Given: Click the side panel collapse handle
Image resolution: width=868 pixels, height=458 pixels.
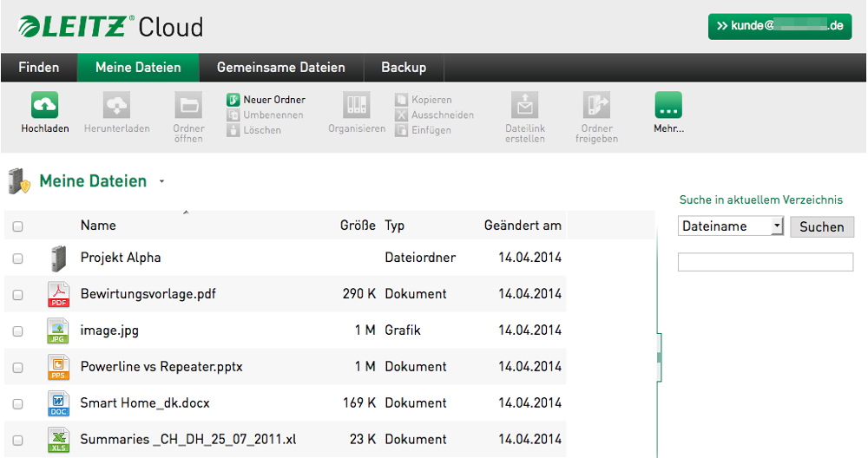Looking at the screenshot, I should point(659,357).
